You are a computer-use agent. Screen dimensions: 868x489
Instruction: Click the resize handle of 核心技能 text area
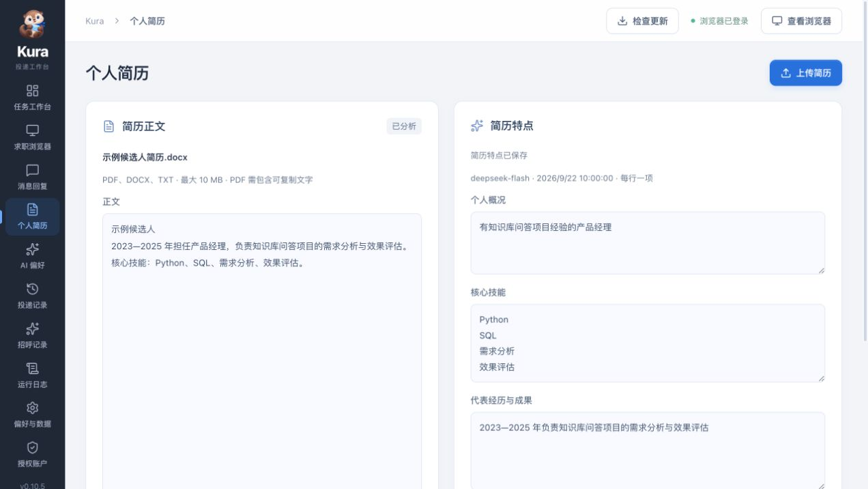pos(821,378)
